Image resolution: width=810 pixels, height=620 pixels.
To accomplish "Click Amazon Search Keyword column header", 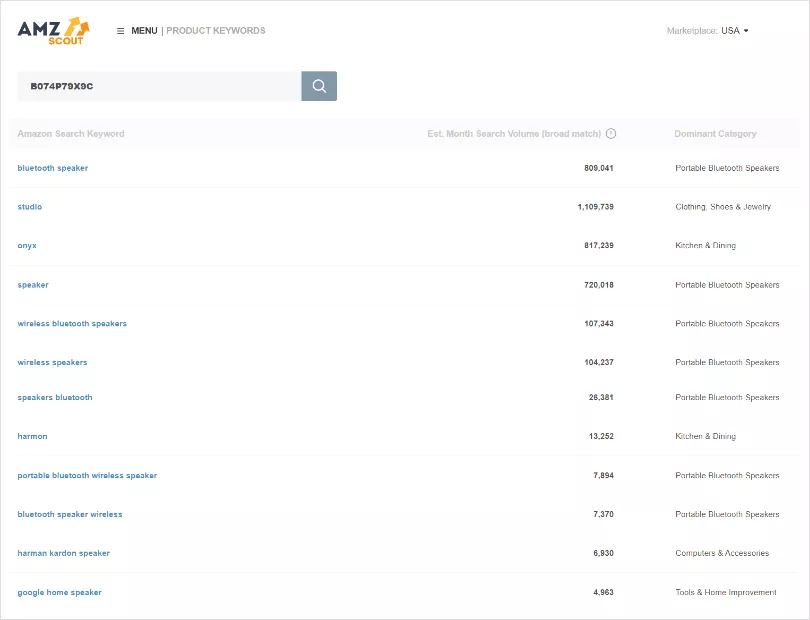I will (71, 133).
